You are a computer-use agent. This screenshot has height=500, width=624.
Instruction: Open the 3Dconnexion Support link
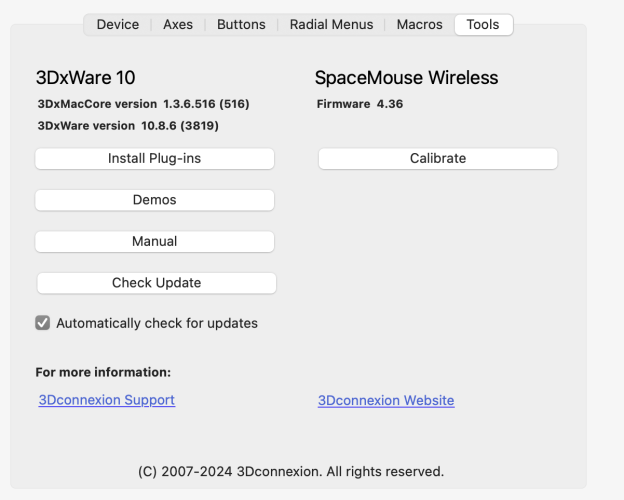(106, 400)
